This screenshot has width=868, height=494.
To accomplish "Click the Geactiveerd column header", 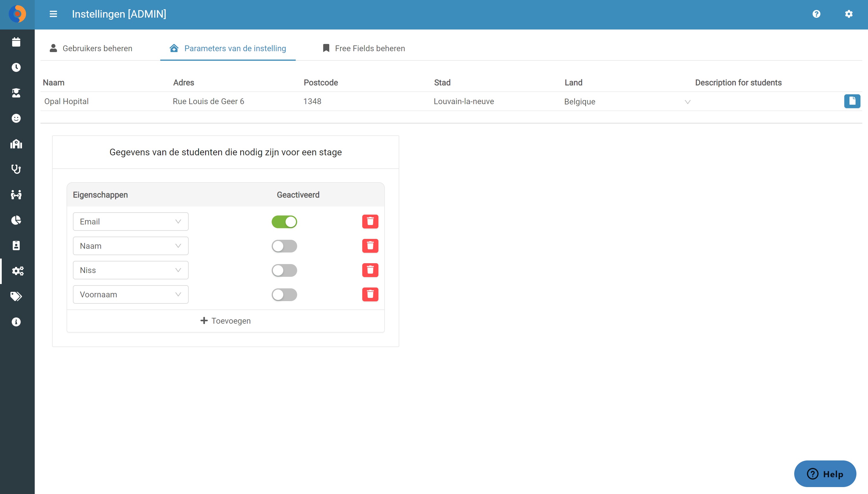I will pos(298,195).
